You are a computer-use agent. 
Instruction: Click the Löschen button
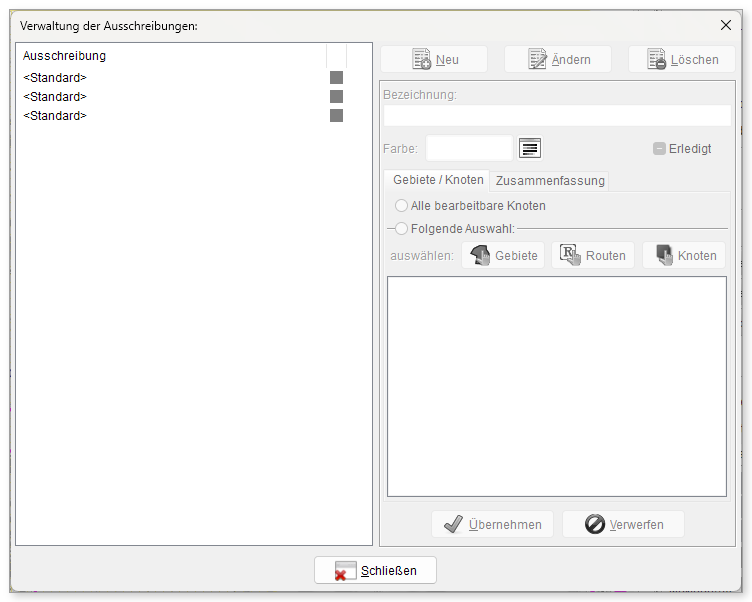[682, 59]
